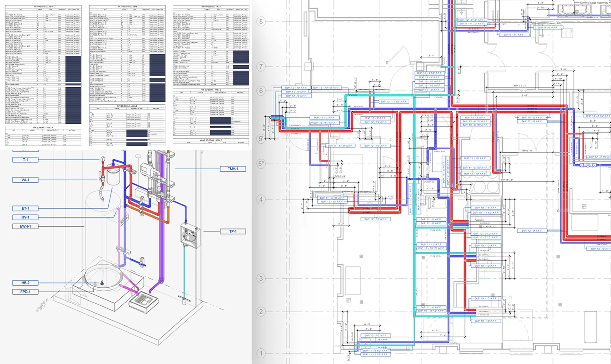Select the BoP 11'-4 1/2" A.F.F. tag

[x=376, y=351]
